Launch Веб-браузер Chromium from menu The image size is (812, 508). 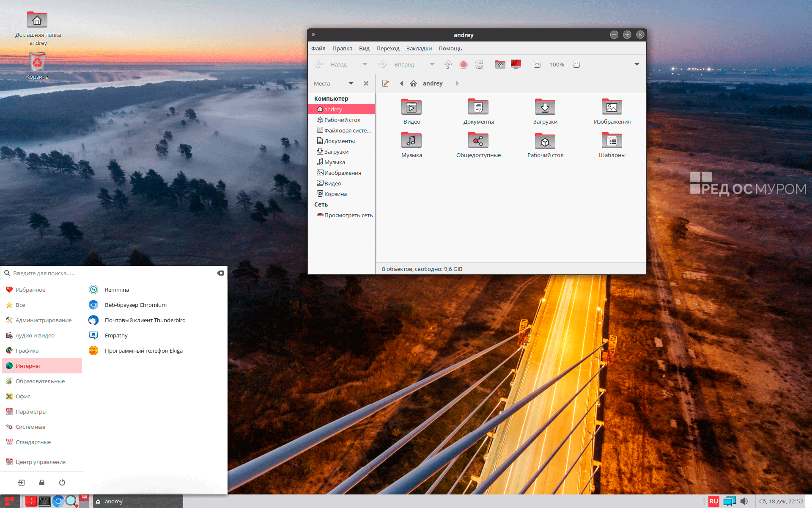(x=135, y=305)
